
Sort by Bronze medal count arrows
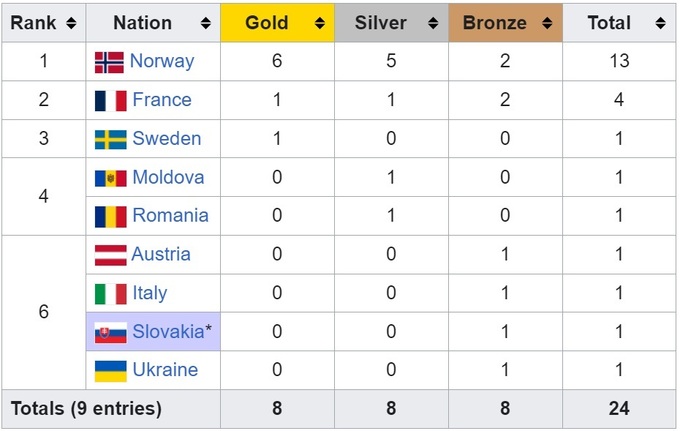coord(548,23)
